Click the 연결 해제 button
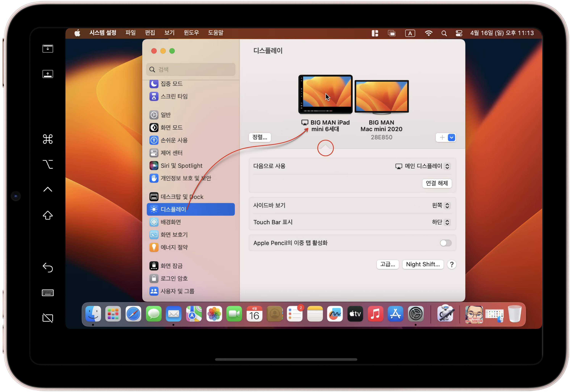 click(x=437, y=183)
